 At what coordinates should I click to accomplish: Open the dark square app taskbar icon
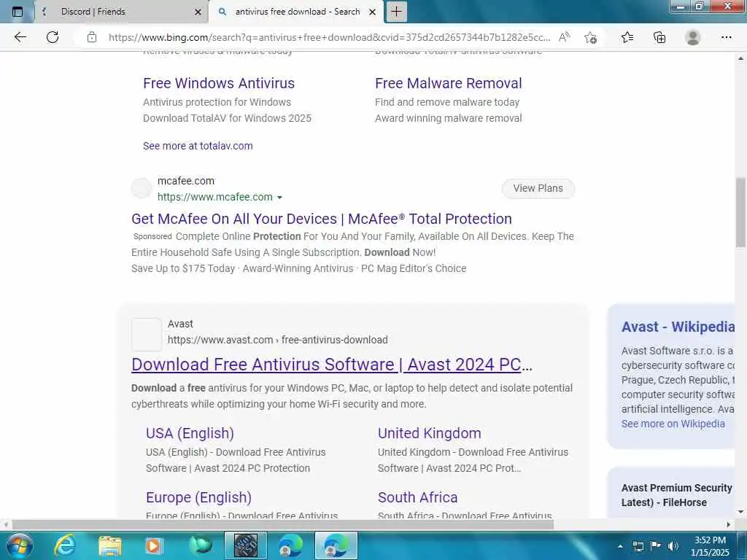click(x=246, y=545)
